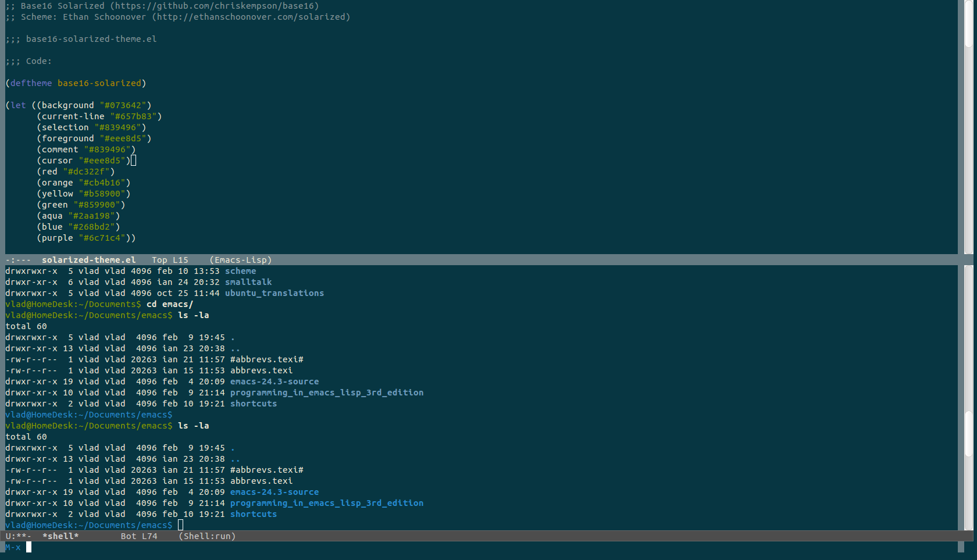977x560 pixels.
Task: Click the blue value "#268bd2"
Action: coord(91,227)
